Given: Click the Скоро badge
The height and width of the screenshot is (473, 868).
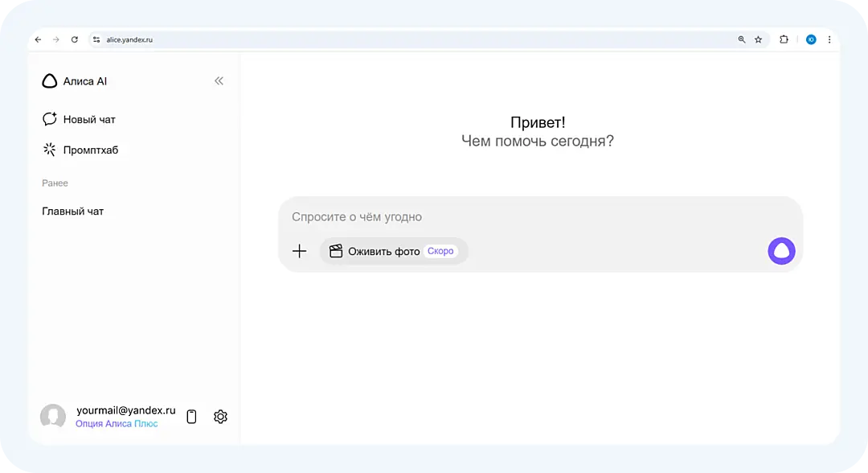Looking at the screenshot, I should point(440,251).
